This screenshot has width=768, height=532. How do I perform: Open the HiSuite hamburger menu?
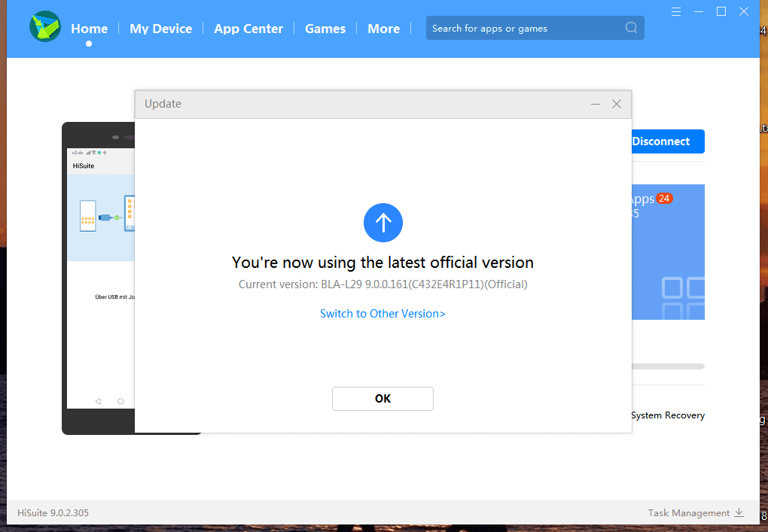tap(676, 12)
